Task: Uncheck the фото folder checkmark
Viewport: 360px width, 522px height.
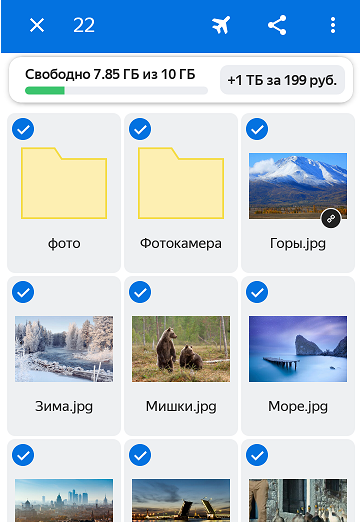Action: 23,129
